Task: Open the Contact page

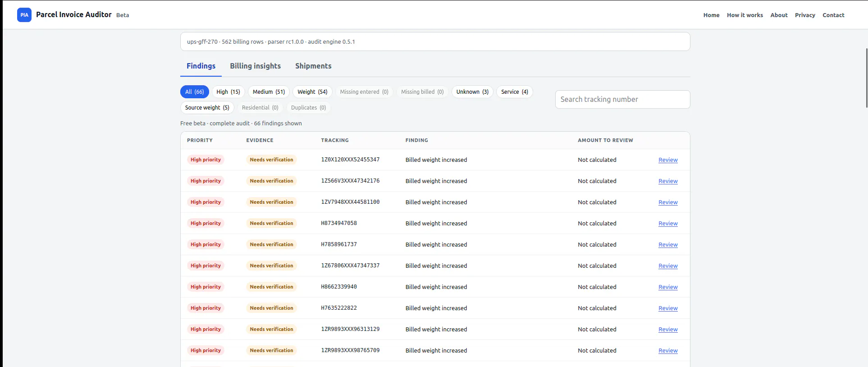Action: pyautogui.click(x=833, y=15)
